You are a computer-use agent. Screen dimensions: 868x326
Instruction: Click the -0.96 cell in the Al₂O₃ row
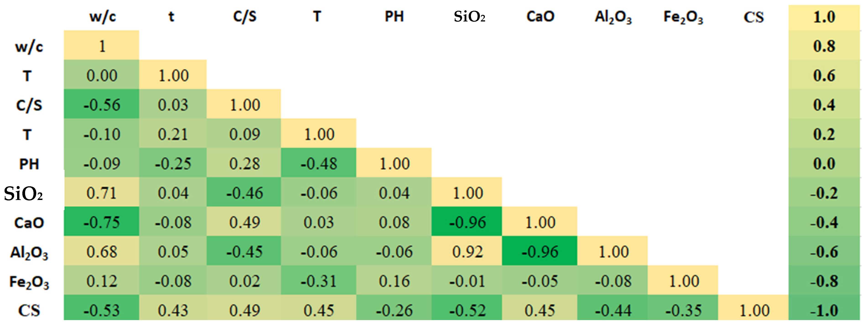(539, 252)
